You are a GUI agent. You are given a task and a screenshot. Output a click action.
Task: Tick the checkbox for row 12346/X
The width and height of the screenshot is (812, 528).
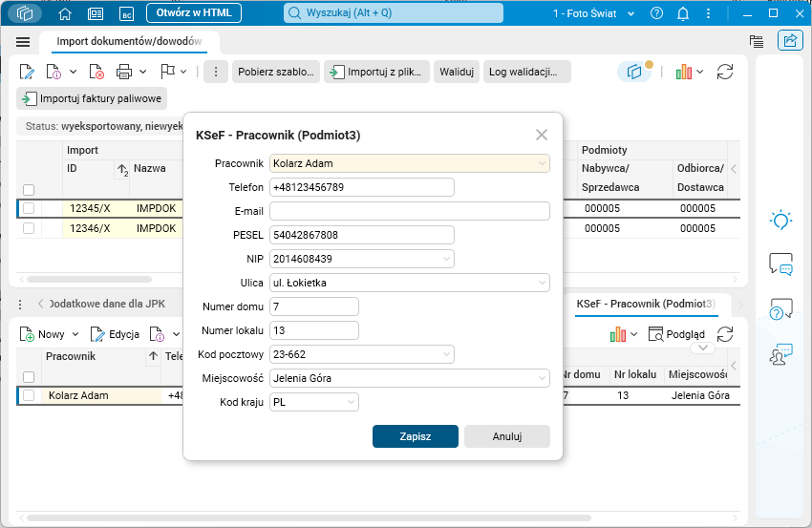tap(29, 228)
